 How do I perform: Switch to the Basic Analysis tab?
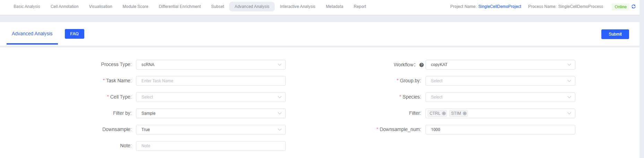tap(27, 7)
